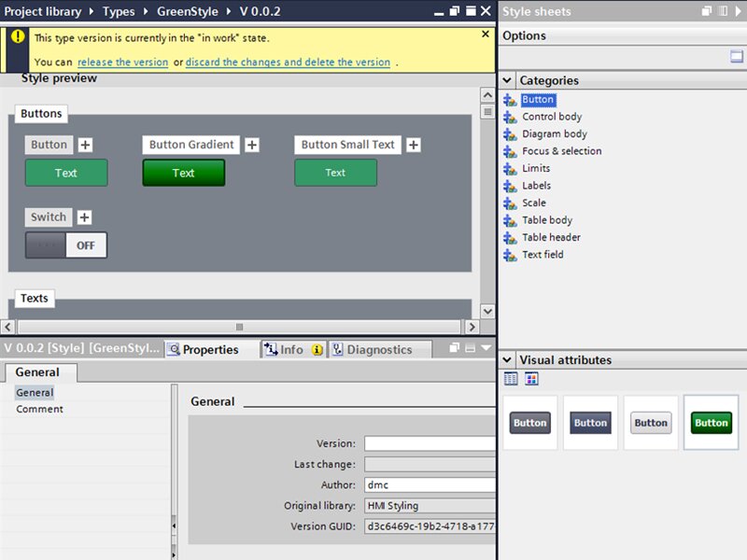Click the yellow warning icon in banner
Screen dimensions: 747x560
coord(18,36)
